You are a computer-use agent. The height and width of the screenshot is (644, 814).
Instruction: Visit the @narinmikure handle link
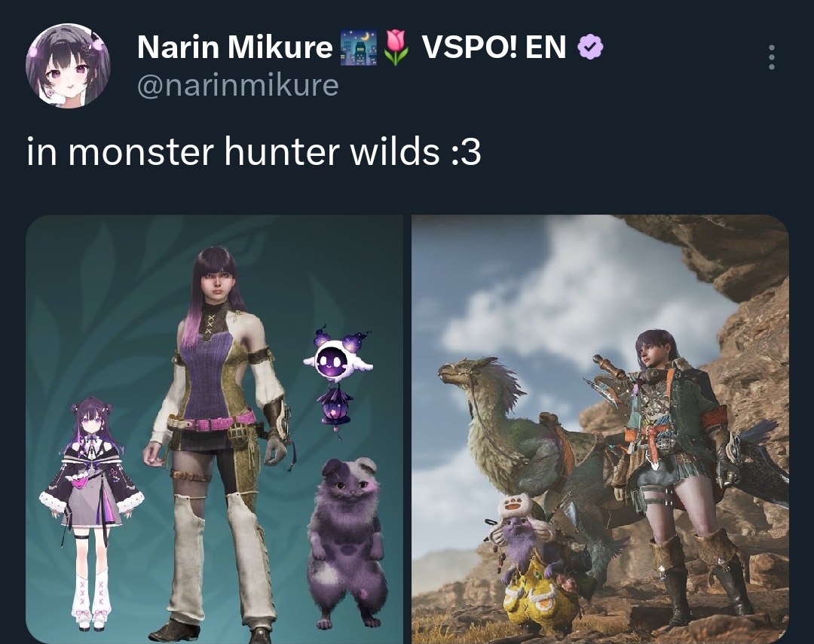coord(237,84)
